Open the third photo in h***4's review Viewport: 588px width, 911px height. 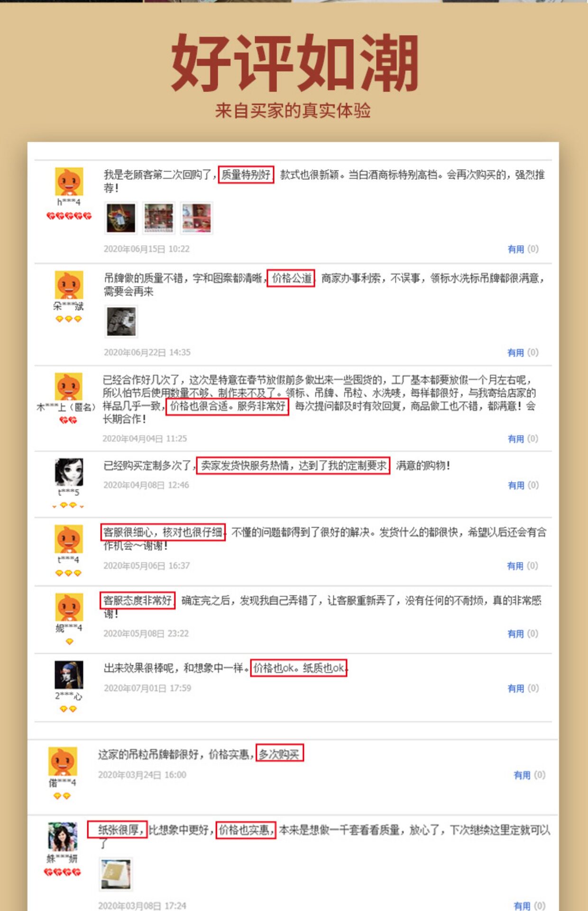pos(197,218)
